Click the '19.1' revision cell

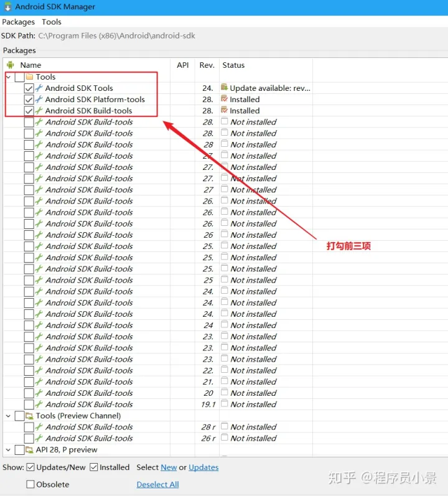208,405
